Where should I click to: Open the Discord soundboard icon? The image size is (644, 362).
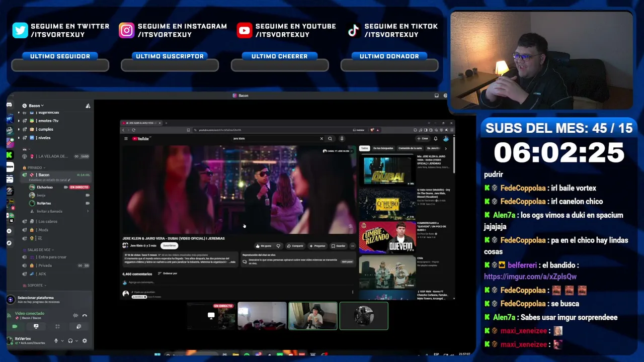click(x=78, y=326)
